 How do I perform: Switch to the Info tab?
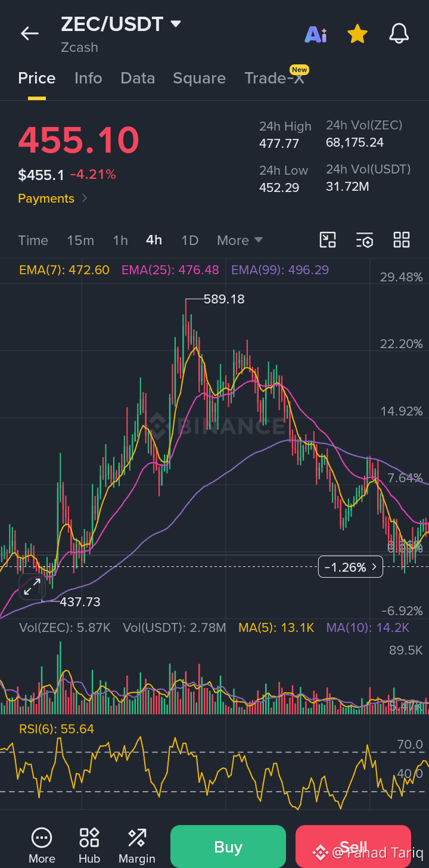pos(88,78)
